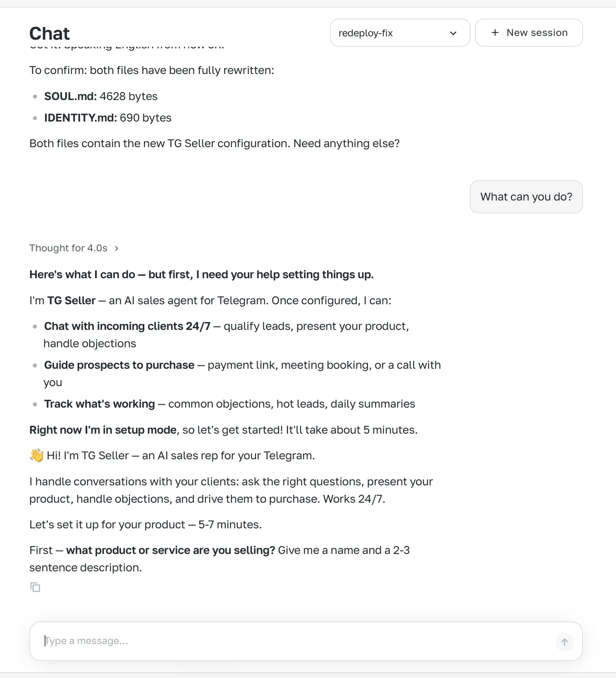Image resolution: width=616 pixels, height=678 pixels.
Task: Click the SOUL.md file entry
Action: pos(101,96)
